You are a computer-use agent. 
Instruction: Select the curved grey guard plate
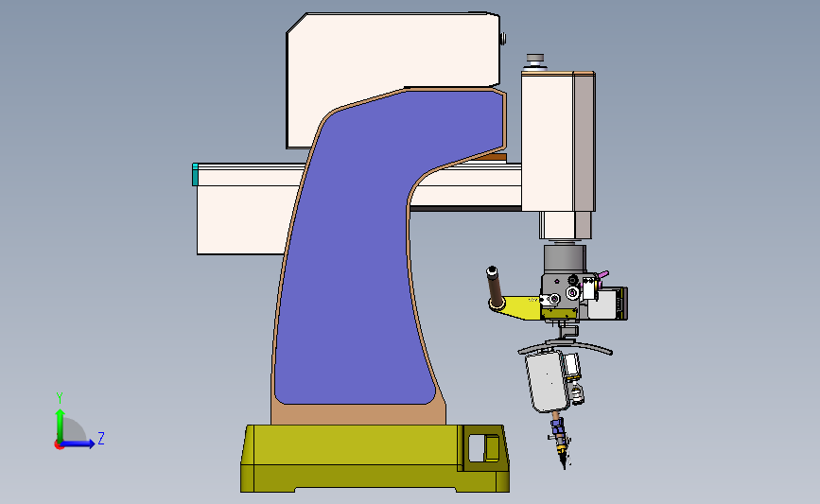565,345
